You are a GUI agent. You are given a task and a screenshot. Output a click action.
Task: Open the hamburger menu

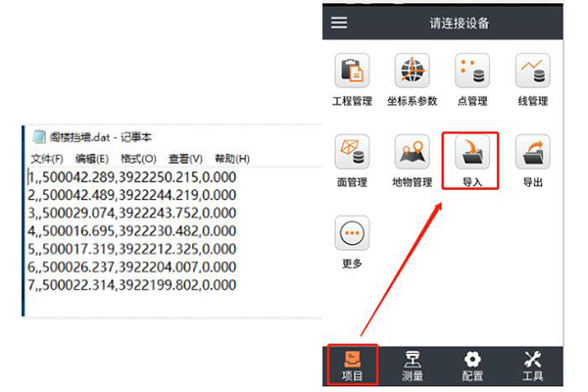coord(340,23)
